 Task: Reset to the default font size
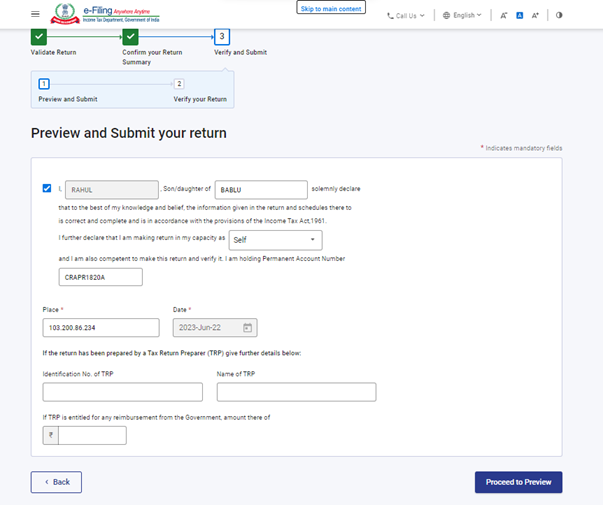click(x=520, y=15)
